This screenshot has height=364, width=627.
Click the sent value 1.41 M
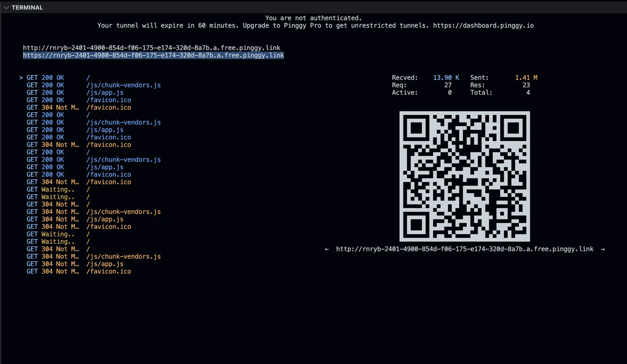coord(526,78)
